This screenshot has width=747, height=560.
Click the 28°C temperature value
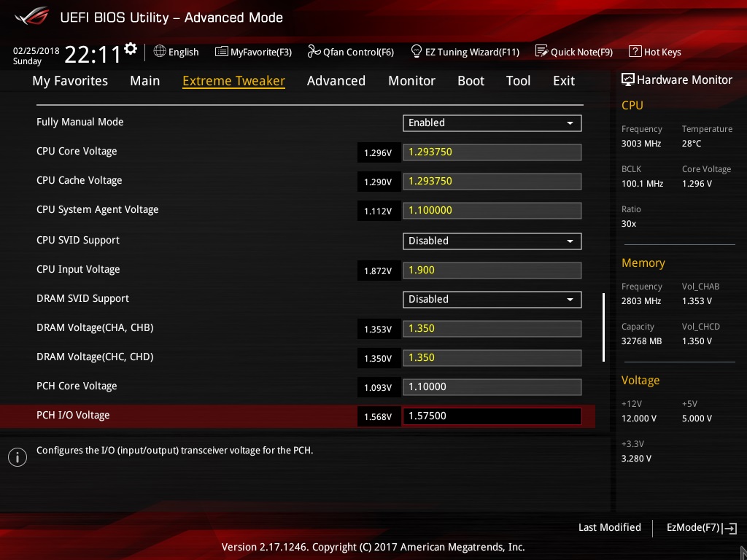tap(692, 144)
